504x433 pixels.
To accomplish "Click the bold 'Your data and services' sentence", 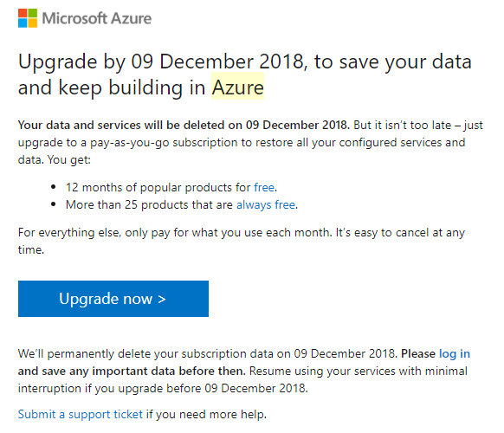I will click(x=184, y=125).
